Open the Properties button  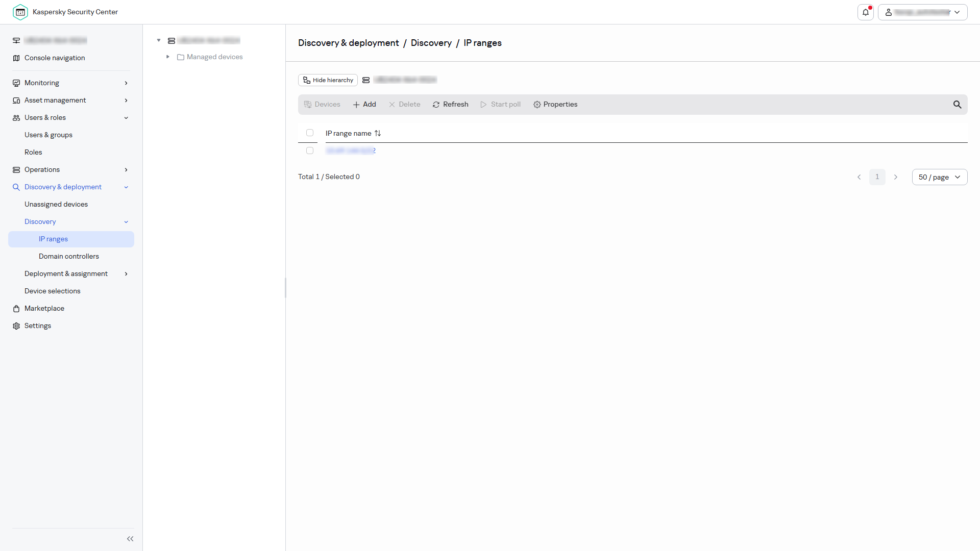click(x=555, y=105)
